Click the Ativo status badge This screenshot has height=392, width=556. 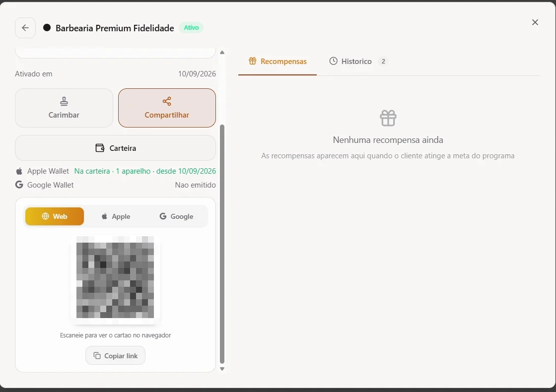[x=191, y=28]
